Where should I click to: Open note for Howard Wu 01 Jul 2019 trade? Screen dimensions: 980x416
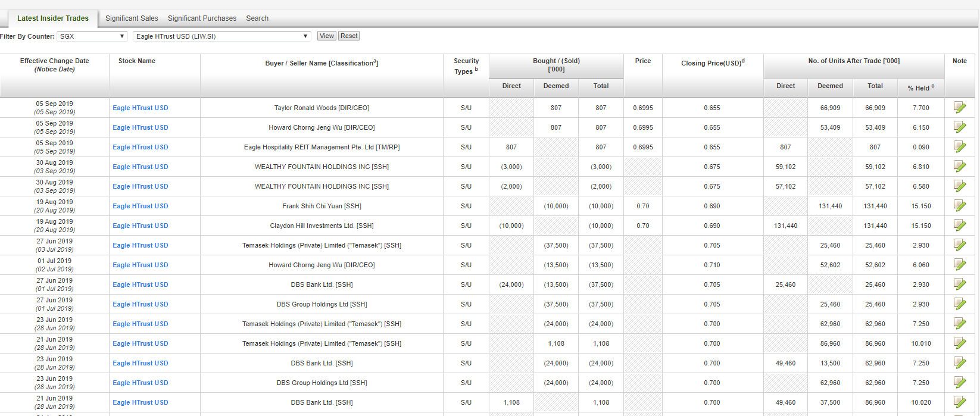pyautogui.click(x=960, y=265)
